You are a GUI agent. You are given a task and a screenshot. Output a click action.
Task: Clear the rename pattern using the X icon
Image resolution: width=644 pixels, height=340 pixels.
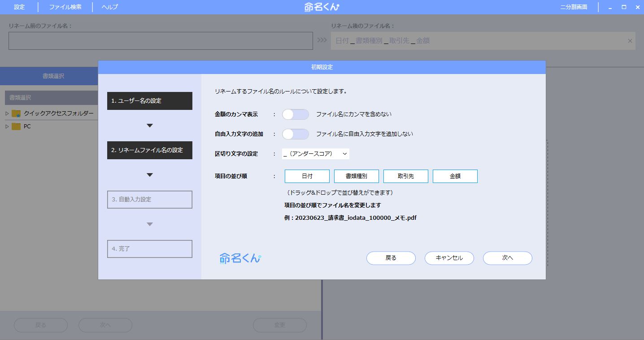[x=630, y=40]
